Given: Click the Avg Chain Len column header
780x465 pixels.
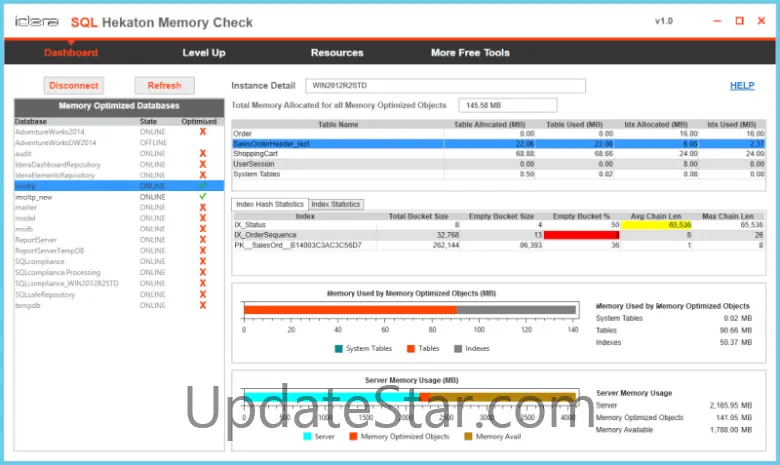Looking at the screenshot, I should tap(656, 216).
